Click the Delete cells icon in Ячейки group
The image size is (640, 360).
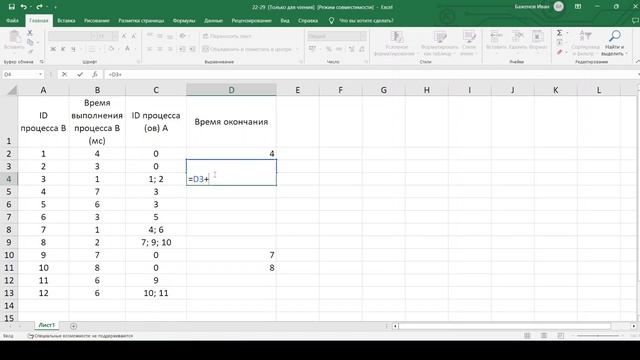click(518, 37)
